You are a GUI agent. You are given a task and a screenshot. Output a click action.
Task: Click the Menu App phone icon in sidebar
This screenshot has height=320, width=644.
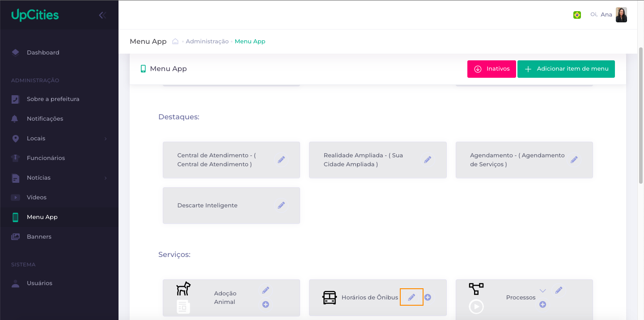click(x=16, y=217)
